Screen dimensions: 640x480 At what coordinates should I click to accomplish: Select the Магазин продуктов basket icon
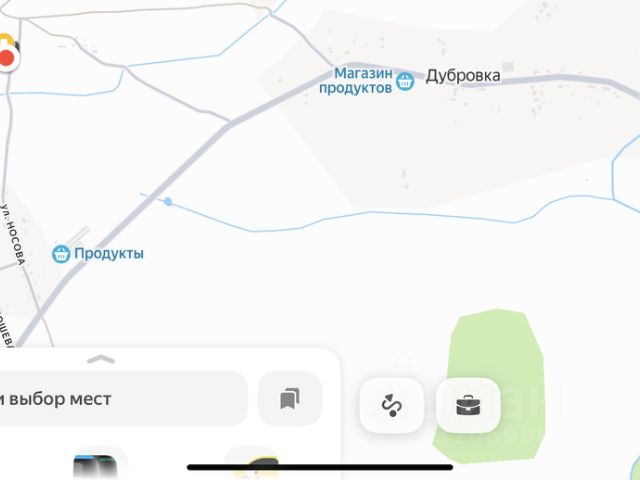pos(405,81)
